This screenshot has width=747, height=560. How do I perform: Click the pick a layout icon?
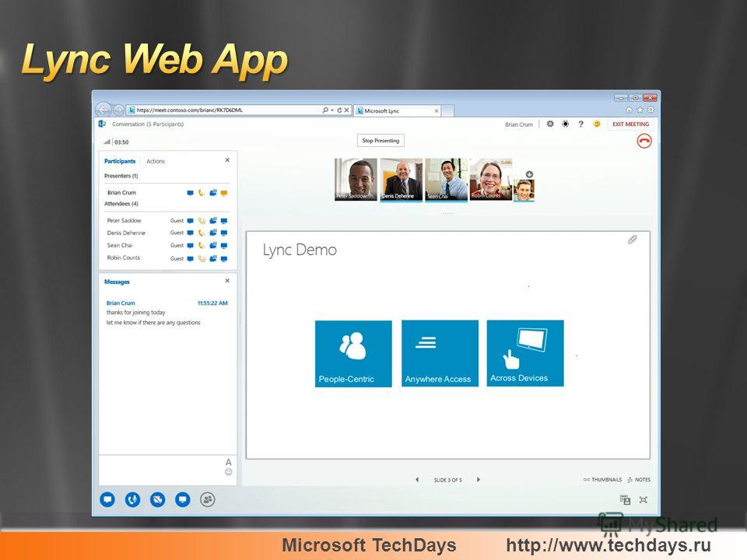coord(625,499)
